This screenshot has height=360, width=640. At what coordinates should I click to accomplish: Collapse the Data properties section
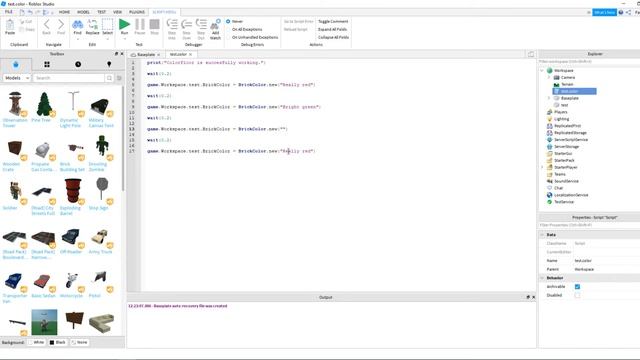pyautogui.click(x=542, y=235)
